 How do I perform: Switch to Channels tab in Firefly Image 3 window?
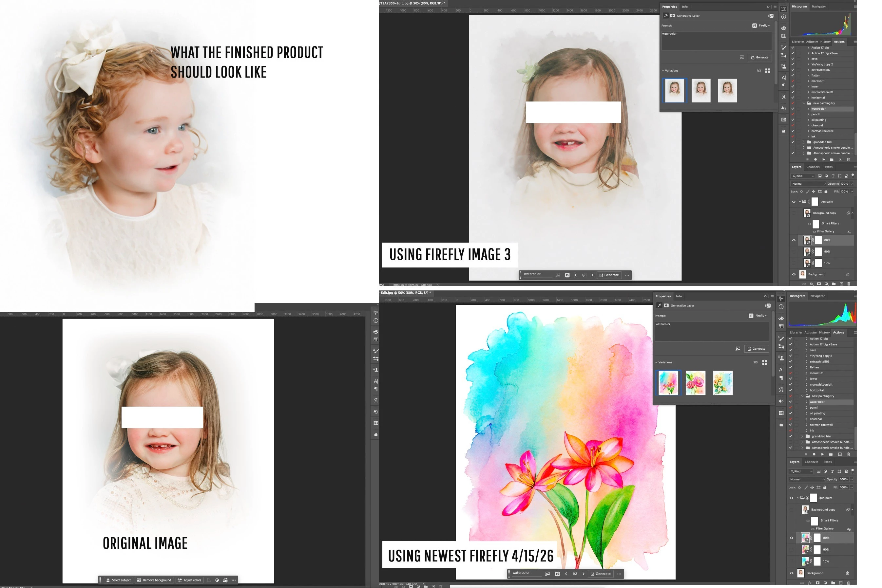coord(813,167)
